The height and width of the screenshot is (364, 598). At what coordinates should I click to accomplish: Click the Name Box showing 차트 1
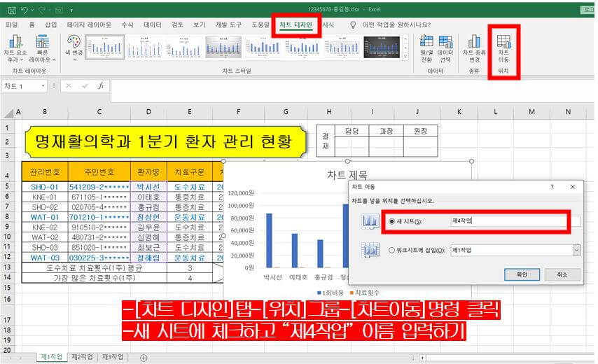pos(21,86)
